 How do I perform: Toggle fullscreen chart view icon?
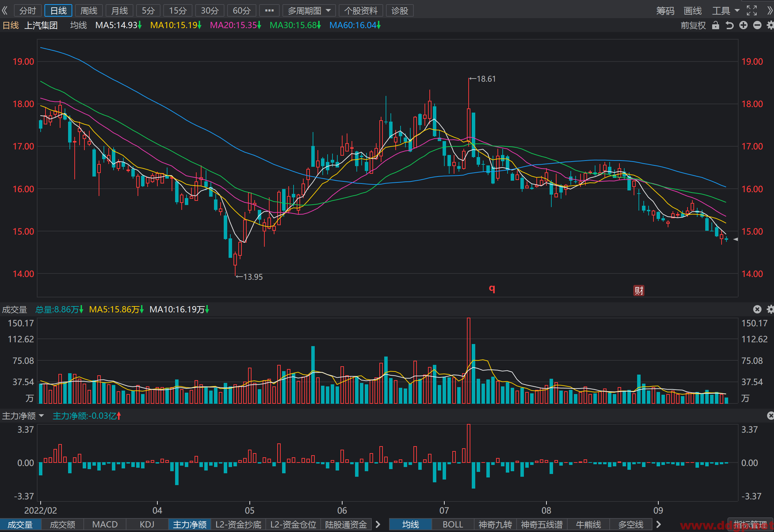(751, 10)
